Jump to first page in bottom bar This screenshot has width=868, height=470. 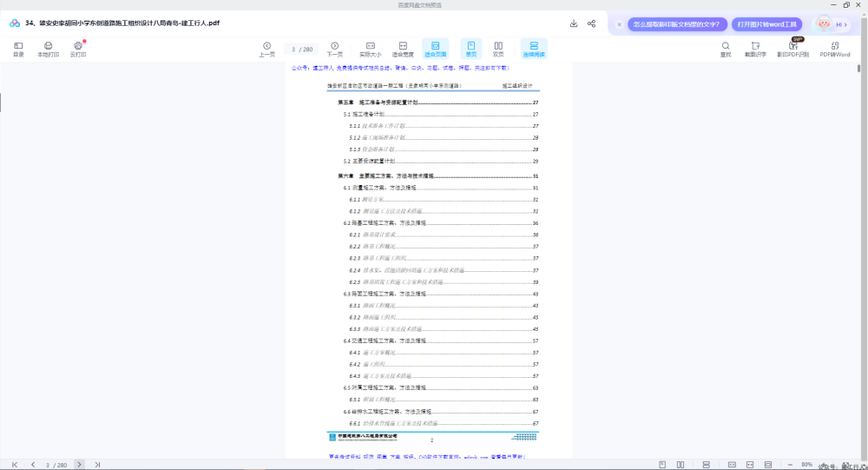point(15,465)
